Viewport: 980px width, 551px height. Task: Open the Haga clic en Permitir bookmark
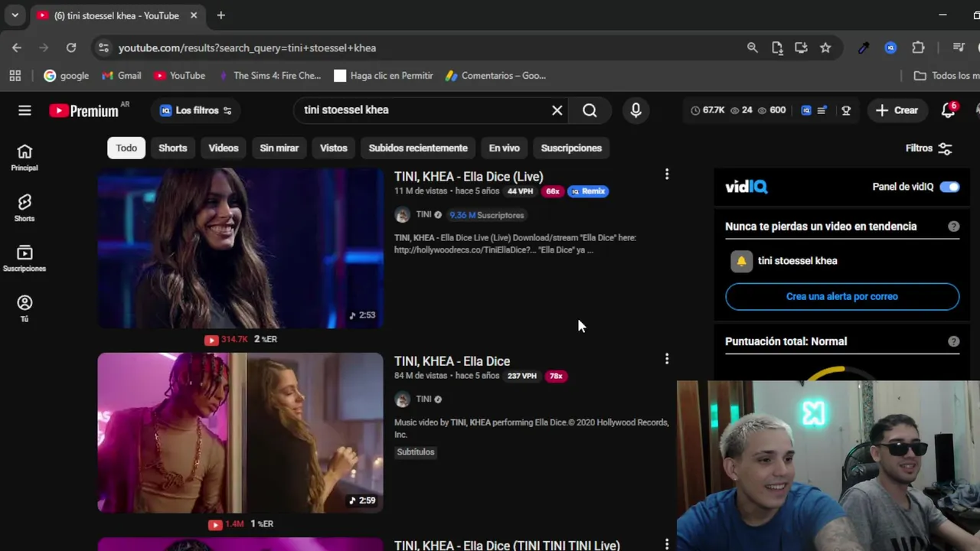(384, 76)
